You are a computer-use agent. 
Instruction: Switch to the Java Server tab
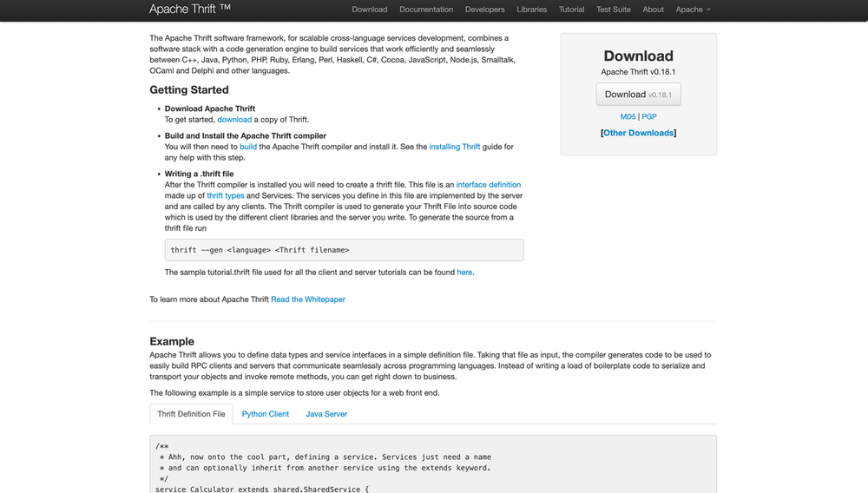tap(326, 414)
